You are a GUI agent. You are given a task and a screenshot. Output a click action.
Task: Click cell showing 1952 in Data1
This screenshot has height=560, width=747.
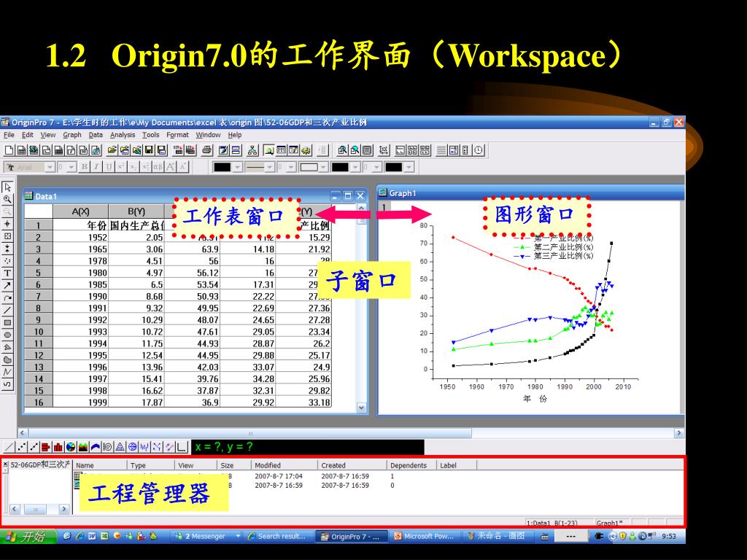pyautogui.click(x=80, y=237)
